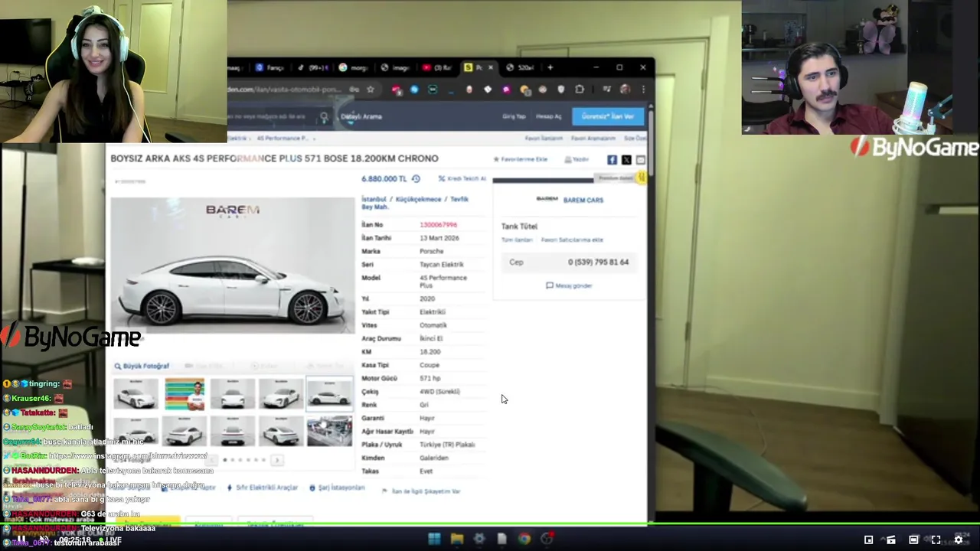The width and height of the screenshot is (980, 551).
Task: Bookmark this page with the star icon
Action: [371, 90]
